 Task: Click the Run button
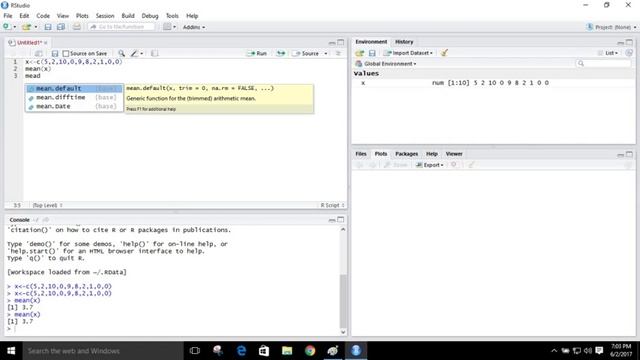pyautogui.click(x=257, y=53)
